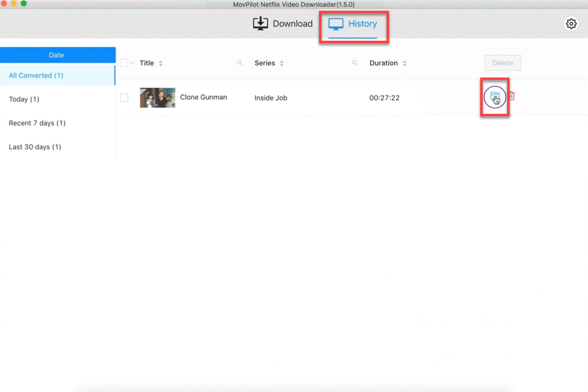Select All Converted (1) filter
The width and height of the screenshot is (588, 392).
[x=36, y=76]
